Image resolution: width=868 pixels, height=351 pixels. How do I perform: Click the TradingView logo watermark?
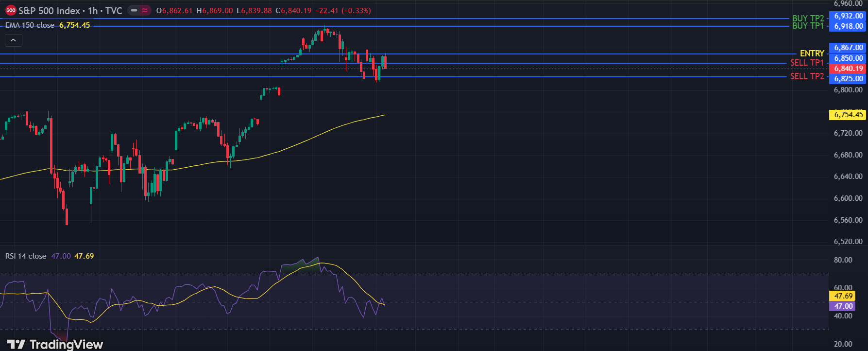(x=55, y=344)
